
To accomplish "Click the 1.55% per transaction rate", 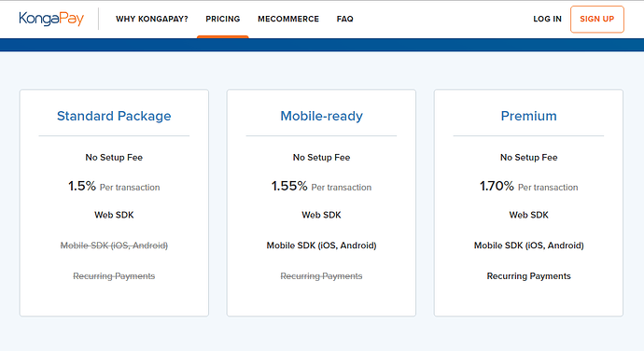I will point(321,186).
